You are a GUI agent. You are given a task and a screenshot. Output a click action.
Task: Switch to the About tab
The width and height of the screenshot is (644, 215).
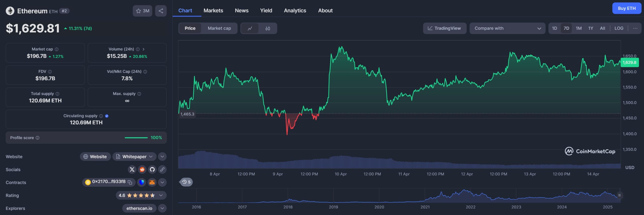[325, 11]
